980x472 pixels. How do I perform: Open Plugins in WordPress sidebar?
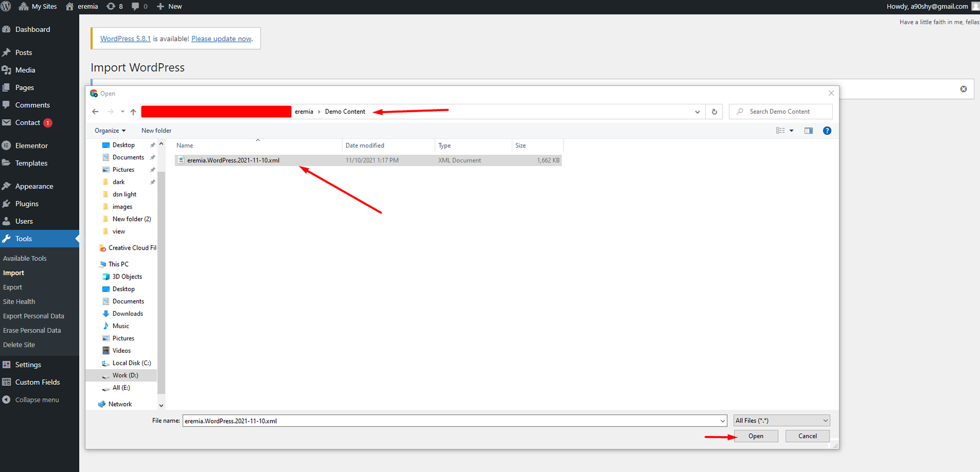27,204
